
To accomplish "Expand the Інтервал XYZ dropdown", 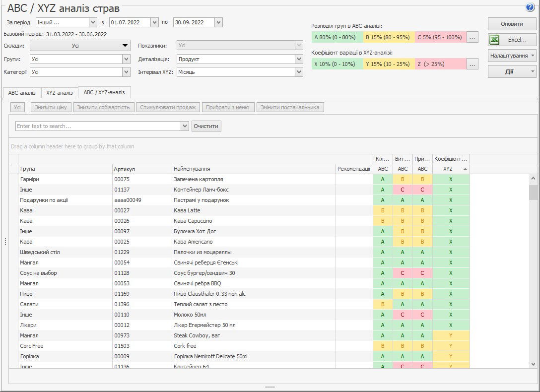I will tap(299, 72).
